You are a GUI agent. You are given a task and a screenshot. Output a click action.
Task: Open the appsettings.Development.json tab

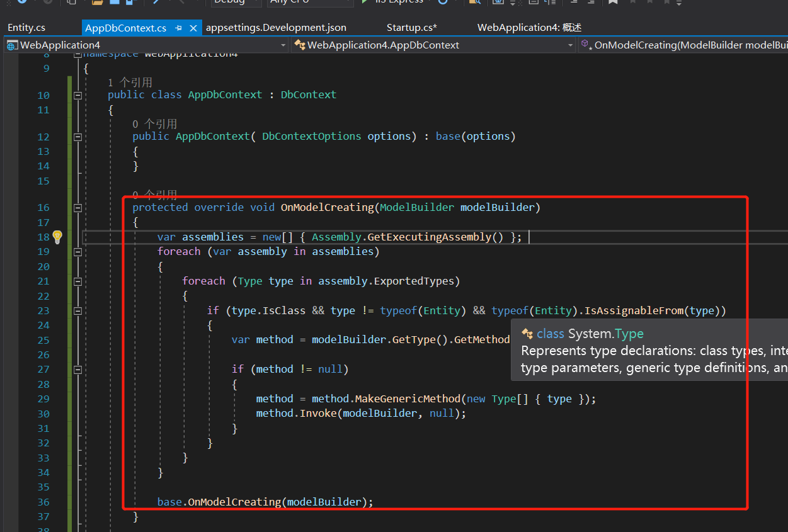pyautogui.click(x=276, y=28)
